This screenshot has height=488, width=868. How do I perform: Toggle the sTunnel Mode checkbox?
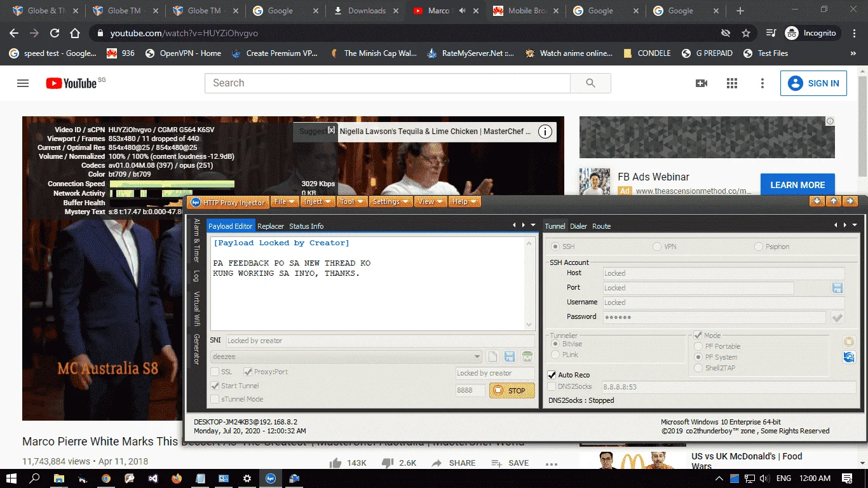tap(215, 399)
